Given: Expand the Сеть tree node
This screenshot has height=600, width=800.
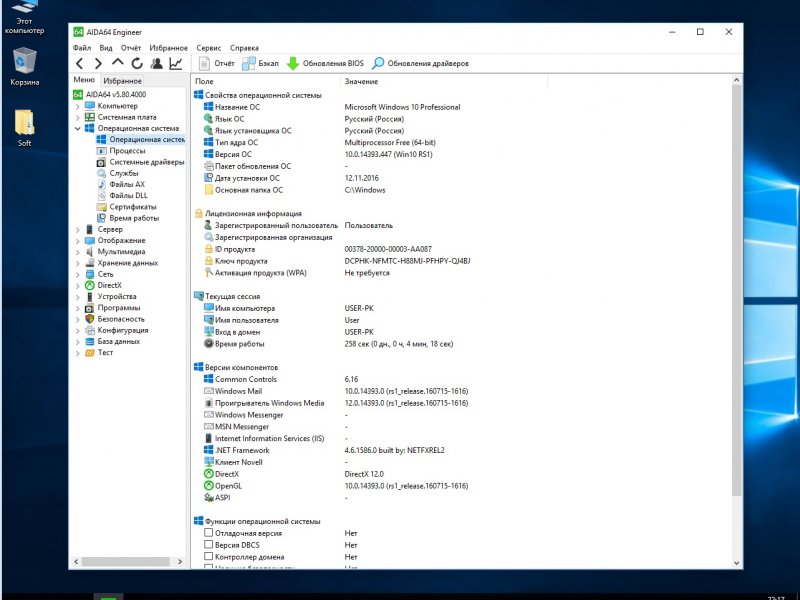Looking at the screenshot, I should coord(78,274).
